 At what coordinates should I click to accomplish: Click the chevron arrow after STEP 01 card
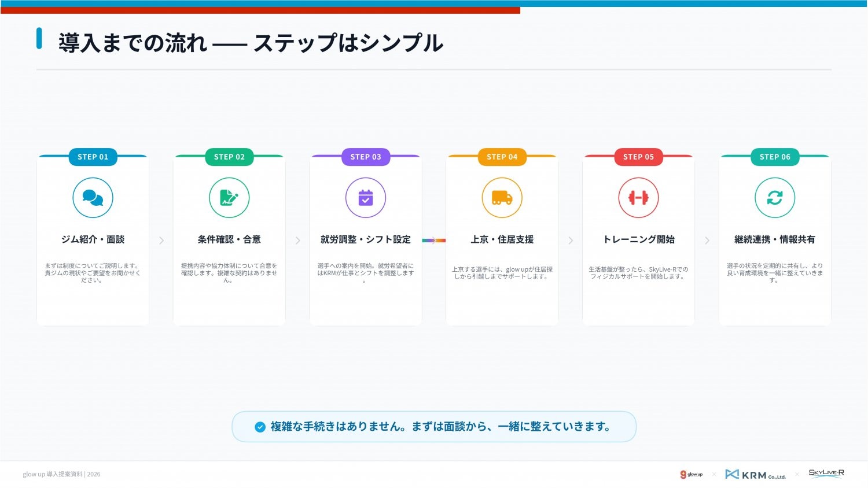point(161,241)
